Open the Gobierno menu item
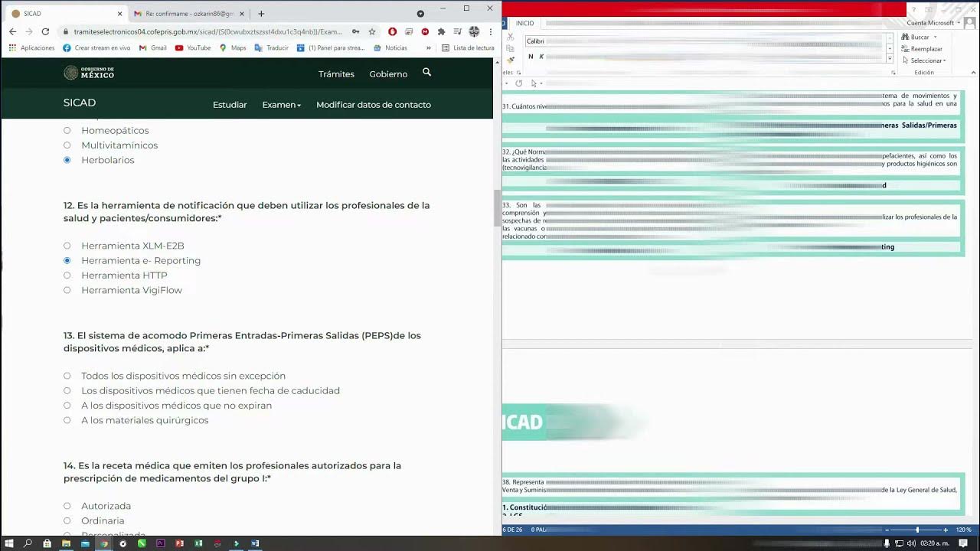This screenshot has width=980, height=551. click(388, 74)
